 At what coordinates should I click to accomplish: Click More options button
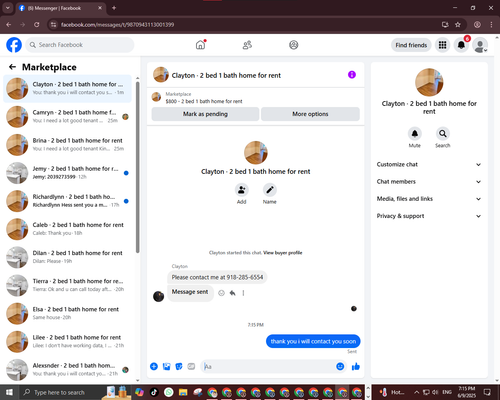pyautogui.click(x=310, y=114)
